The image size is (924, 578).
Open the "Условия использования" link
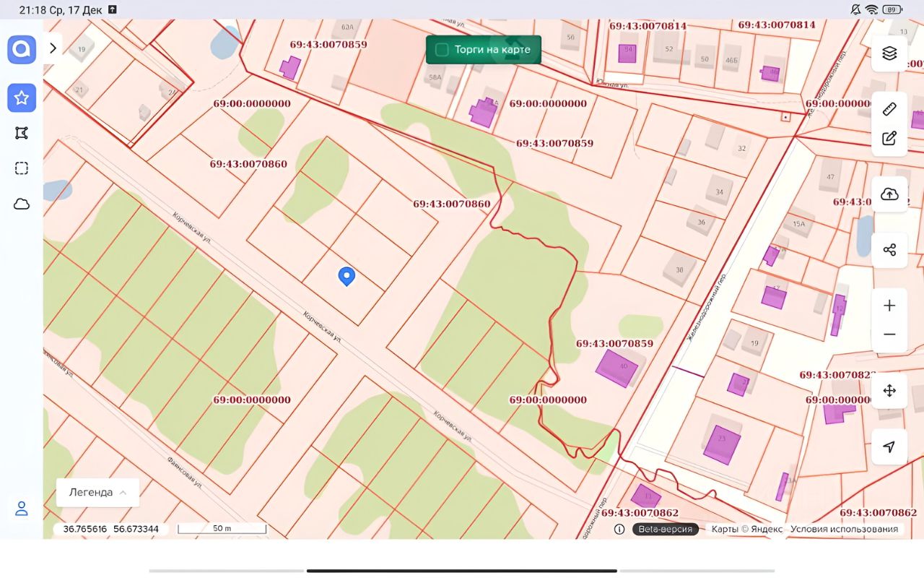pyautogui.click(x=844, y=529)
